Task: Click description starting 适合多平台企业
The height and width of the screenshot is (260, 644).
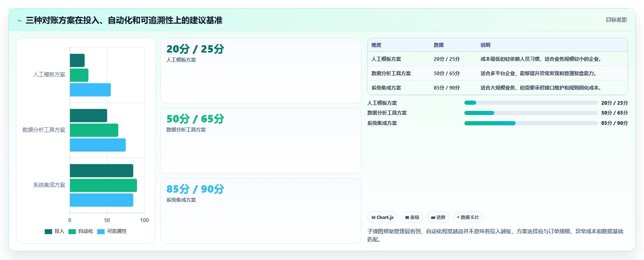Action: tap(539, 74)
